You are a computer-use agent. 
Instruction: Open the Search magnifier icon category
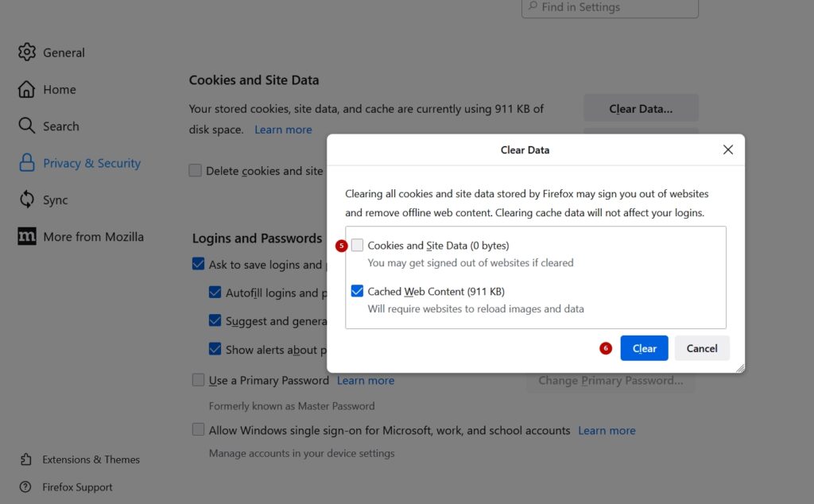[x=26, y=126]
